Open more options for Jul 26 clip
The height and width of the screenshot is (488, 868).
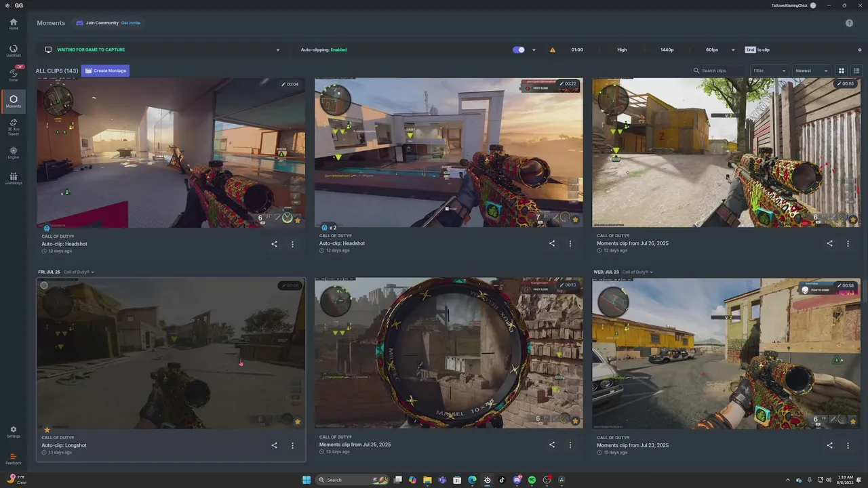[848, 243]
